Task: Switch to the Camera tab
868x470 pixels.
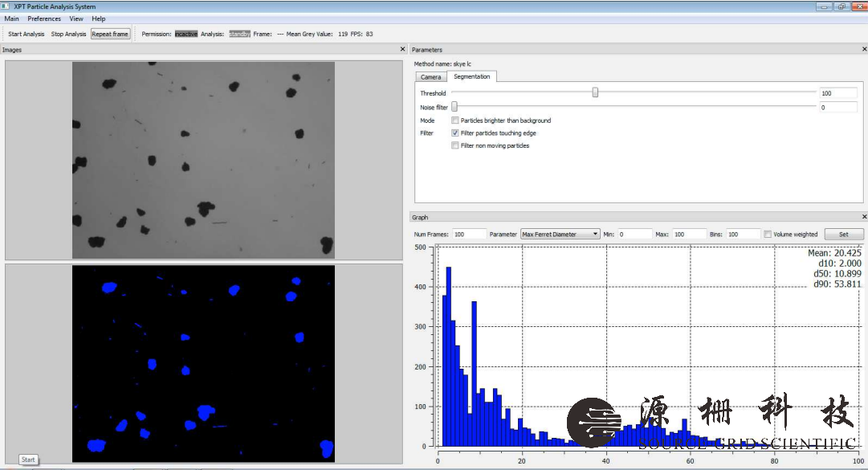Action: (430, 77)
